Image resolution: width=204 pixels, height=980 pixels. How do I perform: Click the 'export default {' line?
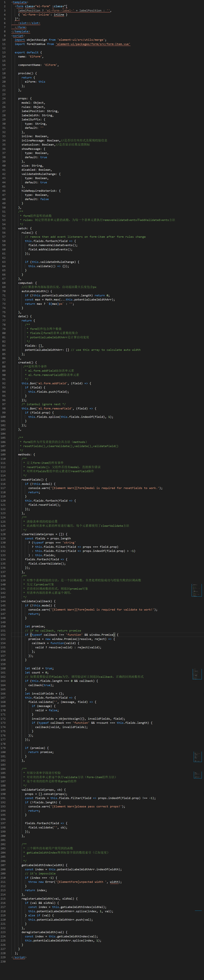[29, 52]
